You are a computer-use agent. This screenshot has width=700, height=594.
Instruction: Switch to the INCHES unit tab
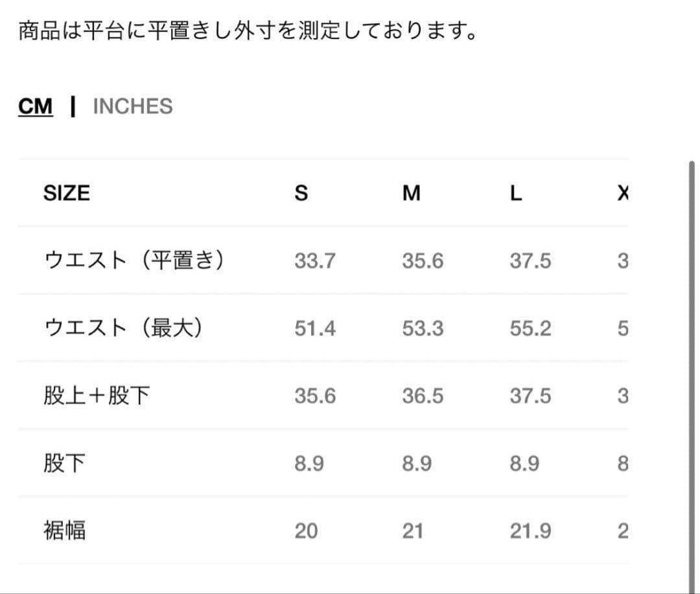pyautogui.click(x=133, y=106)
